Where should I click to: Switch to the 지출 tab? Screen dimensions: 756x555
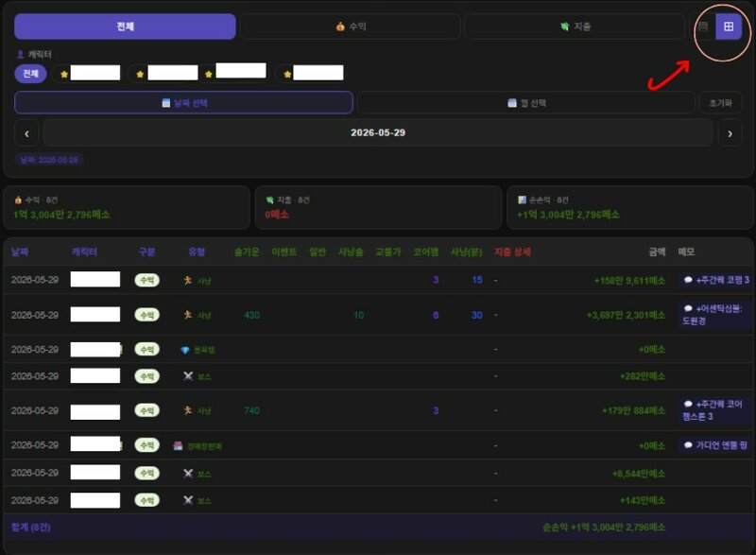coord(575,26)
